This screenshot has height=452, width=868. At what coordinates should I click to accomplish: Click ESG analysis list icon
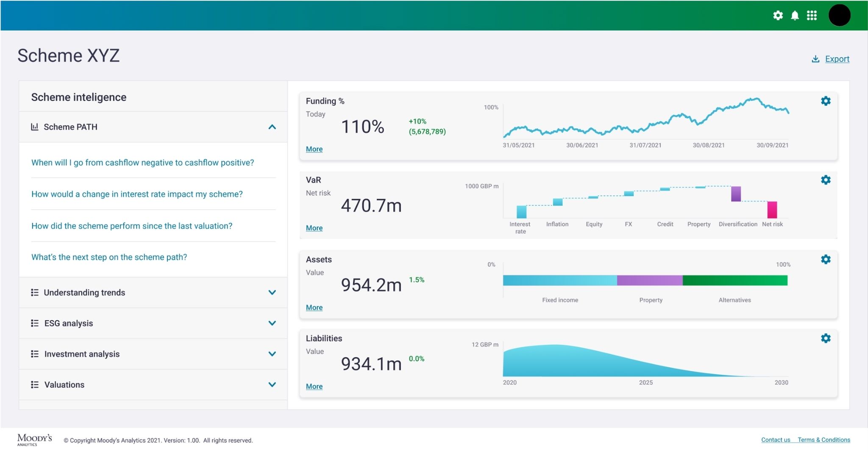35,323
